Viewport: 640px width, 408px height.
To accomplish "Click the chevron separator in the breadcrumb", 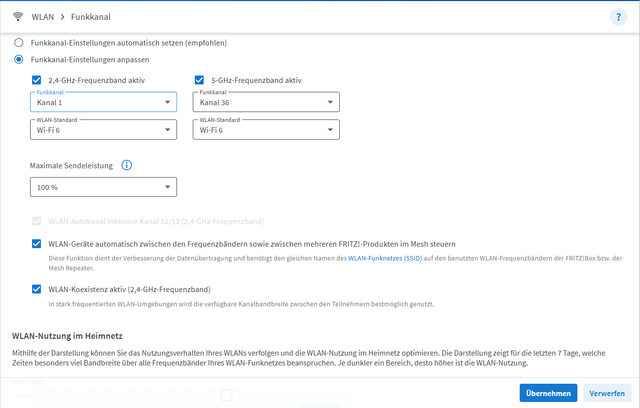I will pos(62,17).
